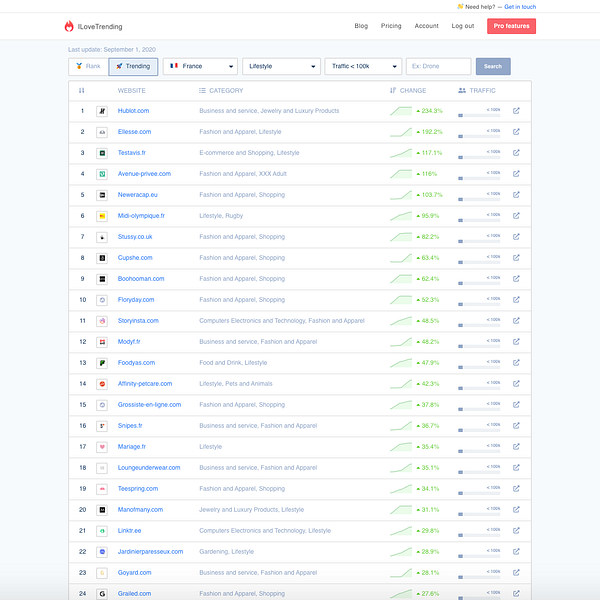The image size is (600, 600).
Task: Open the Grossiste-en-ligne.com link
Action: [x=149, y=405]
